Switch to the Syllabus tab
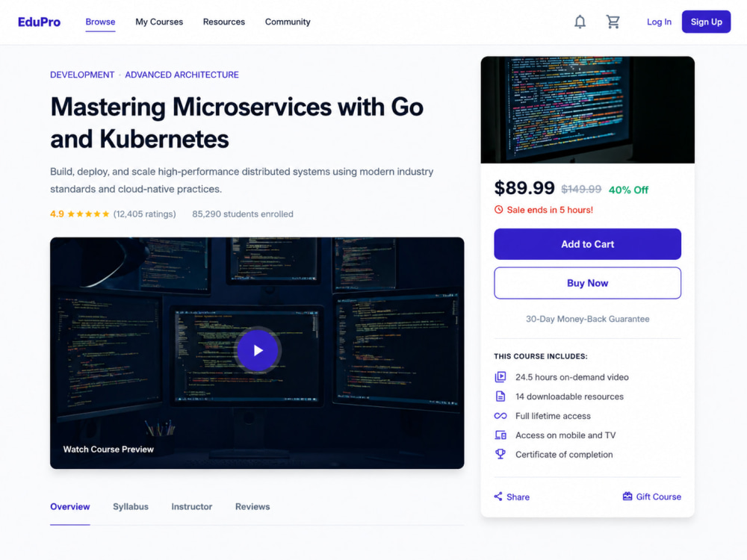Viewport: 747px width, 560px height. 131,507
